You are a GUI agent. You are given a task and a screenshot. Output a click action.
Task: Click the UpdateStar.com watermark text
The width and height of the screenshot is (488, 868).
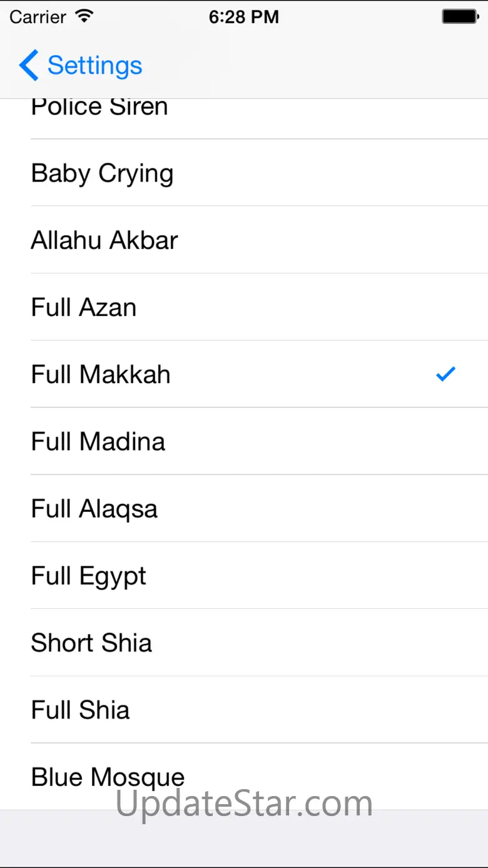point(244,804)
